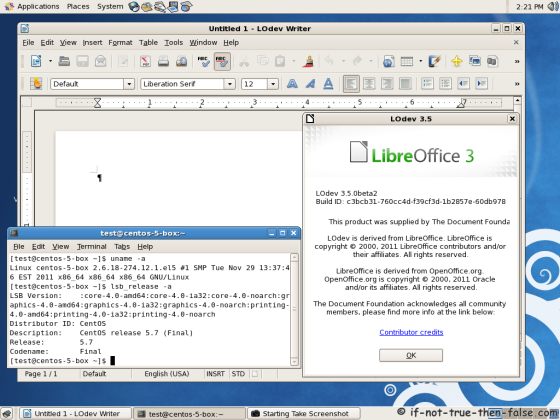This screenshot has width=560, height=420.
Task: Open Styles and Formatting icon
Action: pos(36,84)
